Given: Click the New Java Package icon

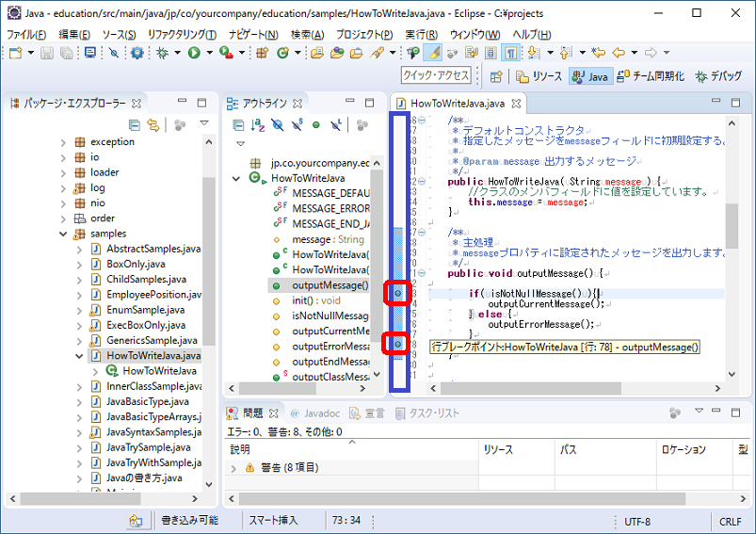Looking at the screenshot, I should (x=263, y=53).
